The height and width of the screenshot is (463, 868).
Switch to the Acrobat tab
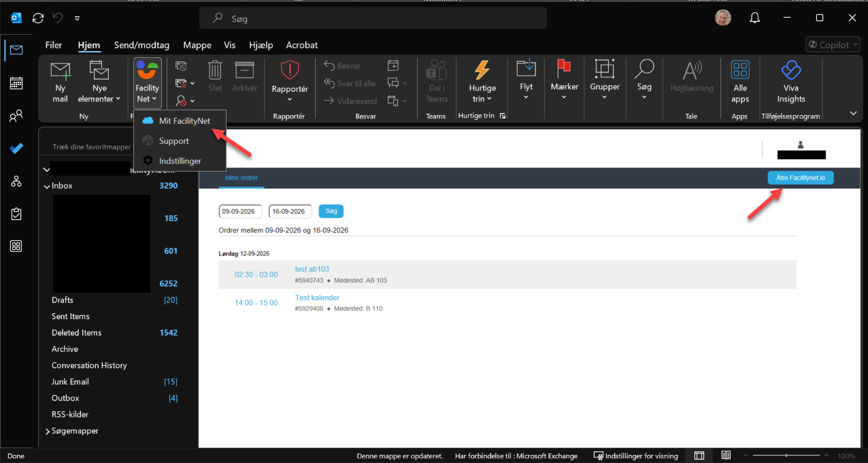(302, 45)
